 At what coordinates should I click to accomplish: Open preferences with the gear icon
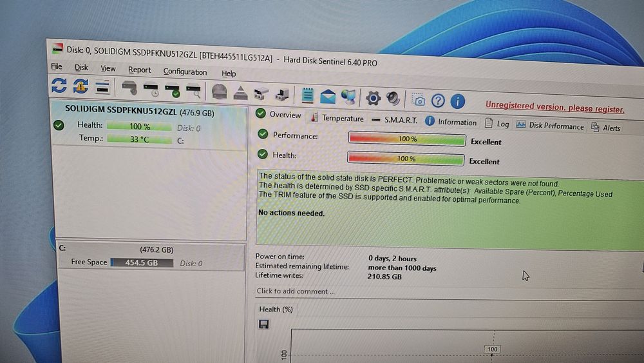click(x=373, y=98)
